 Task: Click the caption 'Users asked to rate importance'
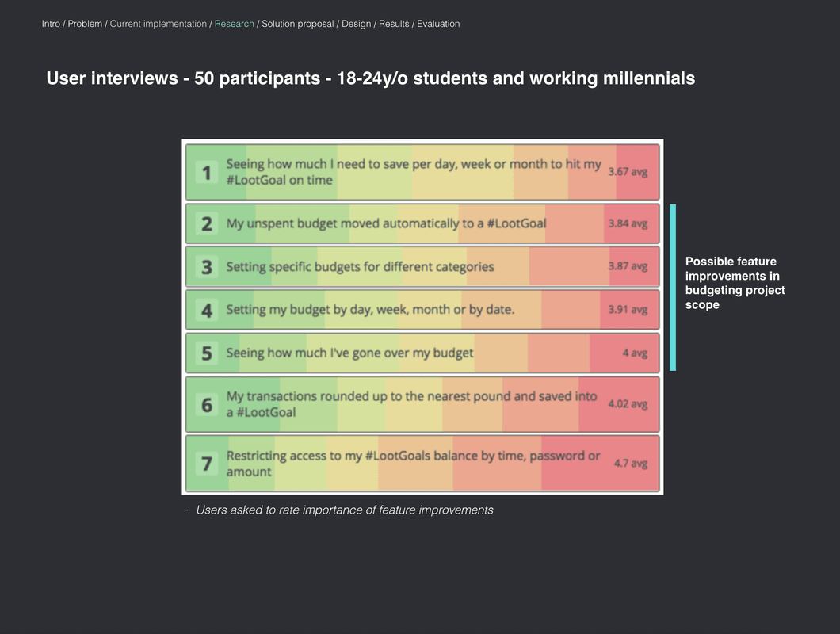click(345, 510)
